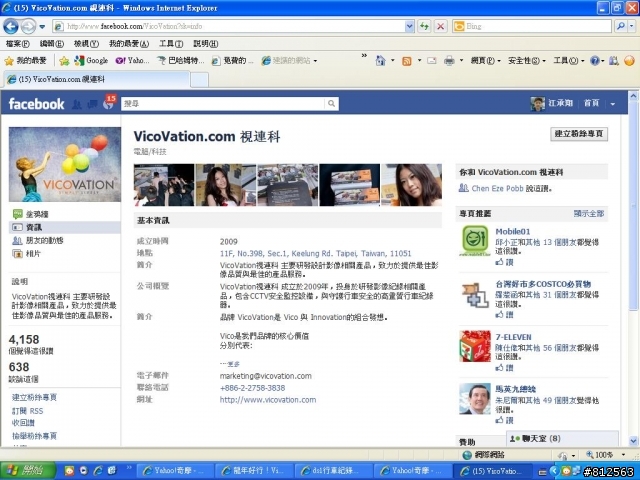
Task: Open Facebook notifications globe with 15 badge
Action: pyautogui.click(x=109, y=103)
